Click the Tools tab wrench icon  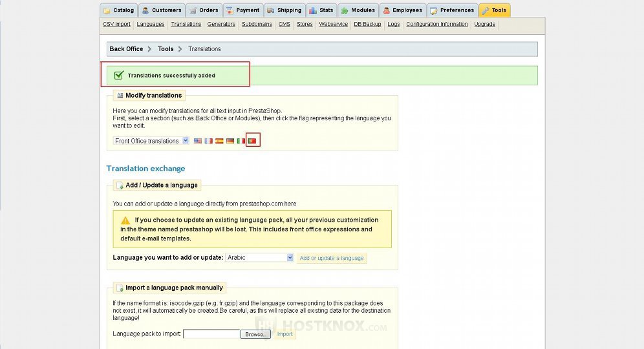(486, 11)
